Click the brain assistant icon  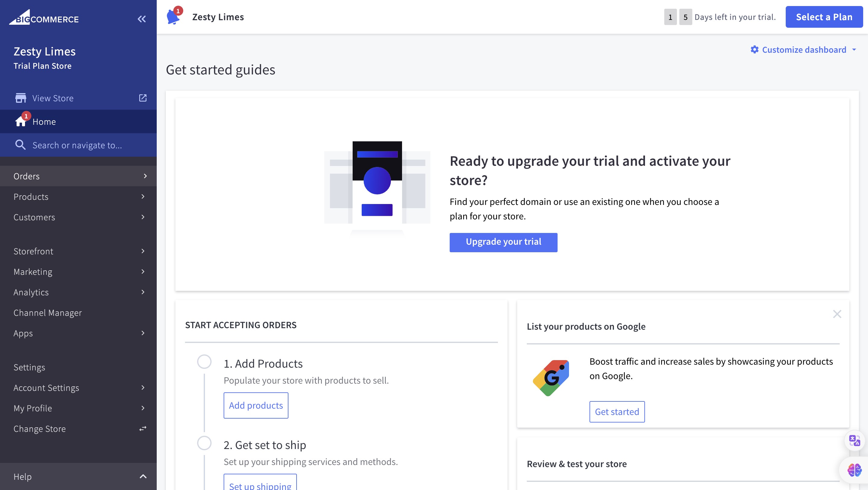coord(854,470)
